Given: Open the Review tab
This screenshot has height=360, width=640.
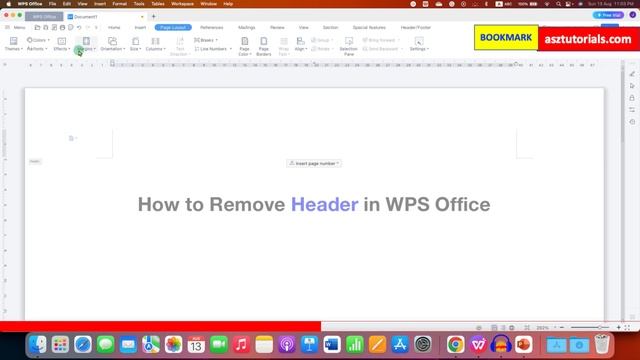Looking at the screenshot, I should tap(277, 27).
